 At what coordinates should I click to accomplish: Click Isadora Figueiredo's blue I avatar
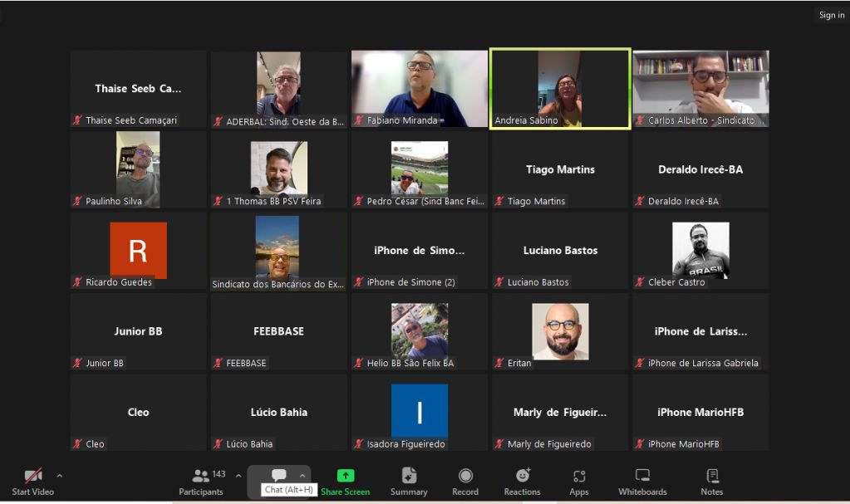pos(420,411)
